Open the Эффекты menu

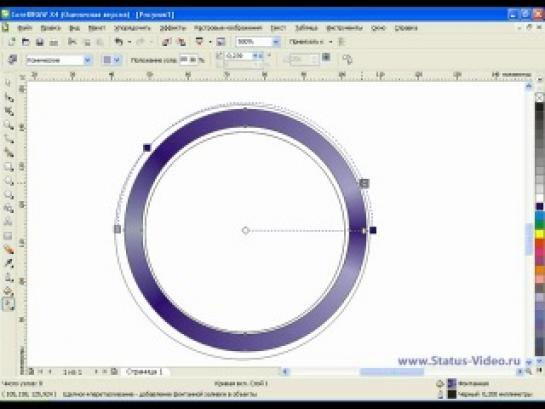click(x=173, y=28)
